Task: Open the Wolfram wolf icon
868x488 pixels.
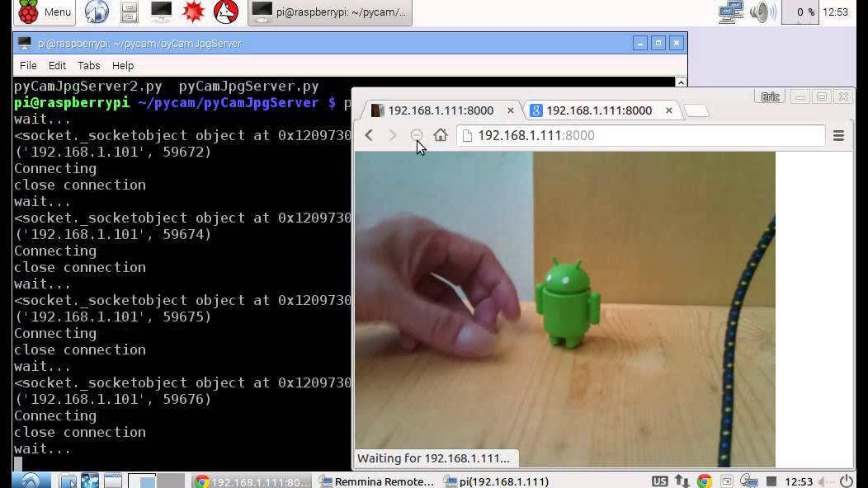Action: coord(226,12)
